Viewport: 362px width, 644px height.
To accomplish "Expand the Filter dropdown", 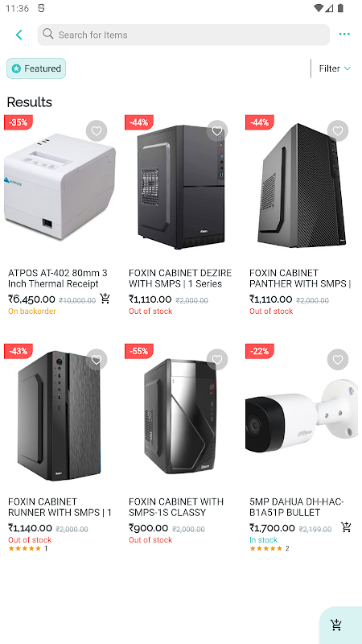I will (x=335, y=68).
